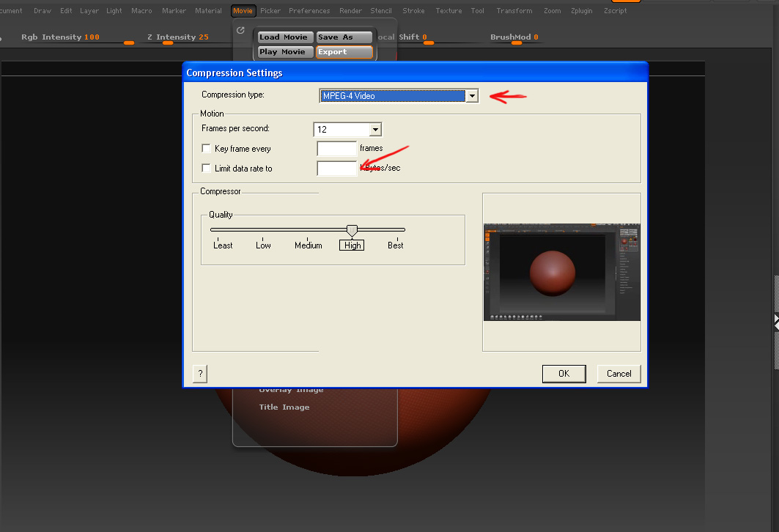
Task: Click the Quality slider handle
Action: click(x=352, y=230)
